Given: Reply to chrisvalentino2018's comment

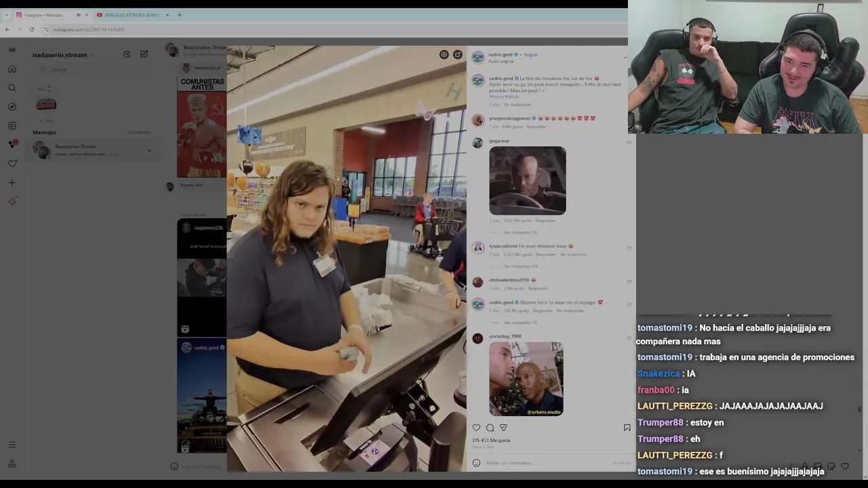Looking at the screenshot, I should point(538,289).
